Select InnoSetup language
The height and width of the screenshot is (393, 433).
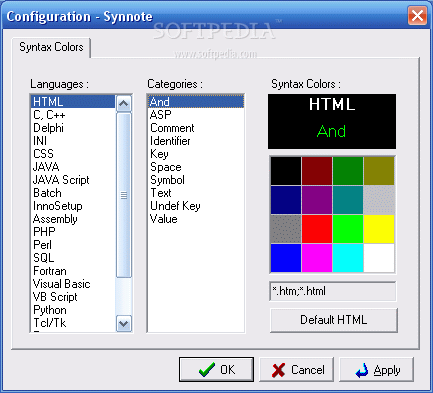click(73, 206)
